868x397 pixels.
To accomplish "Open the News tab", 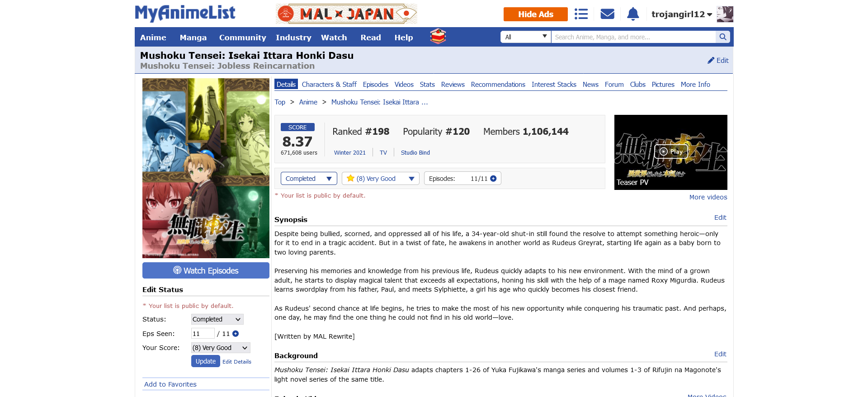I will coord(590,85).
